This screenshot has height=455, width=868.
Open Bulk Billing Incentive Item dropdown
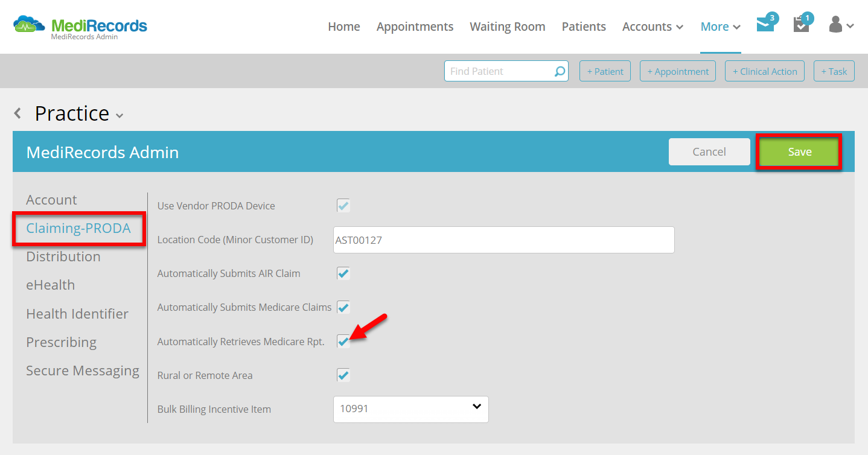410,409
